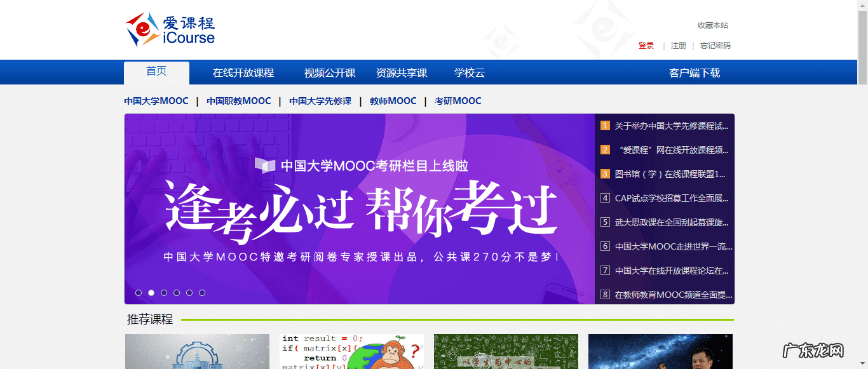The height and width of the screenshot is (369, 868).
Task: Go to 视频公开课 section
Action: (x=330, y=73)
